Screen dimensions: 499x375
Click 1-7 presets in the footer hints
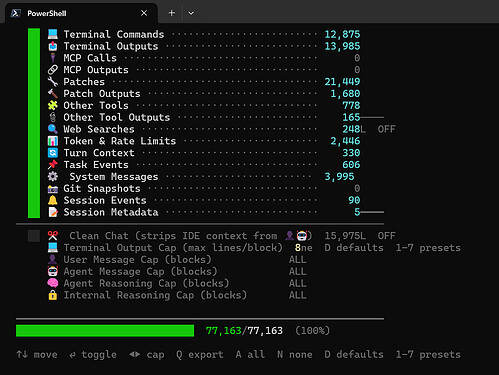[428, 355]
